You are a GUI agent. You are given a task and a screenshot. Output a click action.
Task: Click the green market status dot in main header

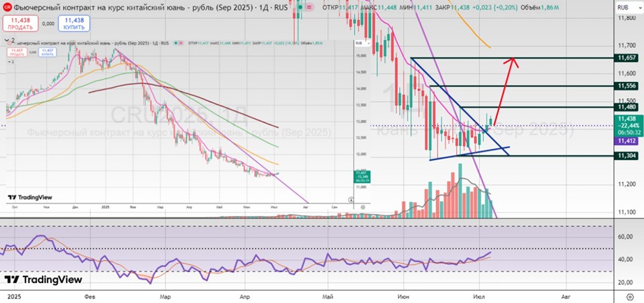(x=299, y=6)
